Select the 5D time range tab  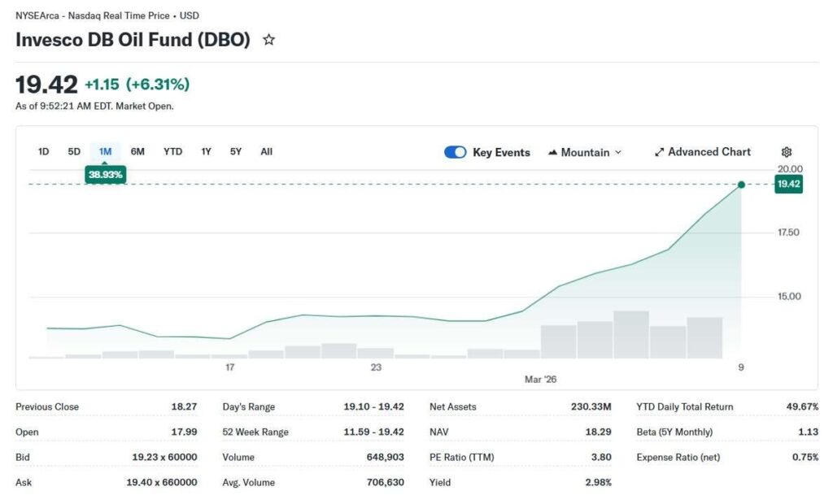click(74, 151)
